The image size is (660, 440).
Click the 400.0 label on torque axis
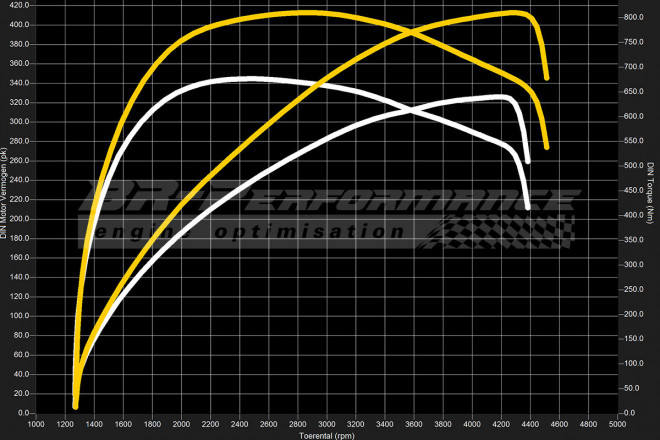tap(634, 215)
